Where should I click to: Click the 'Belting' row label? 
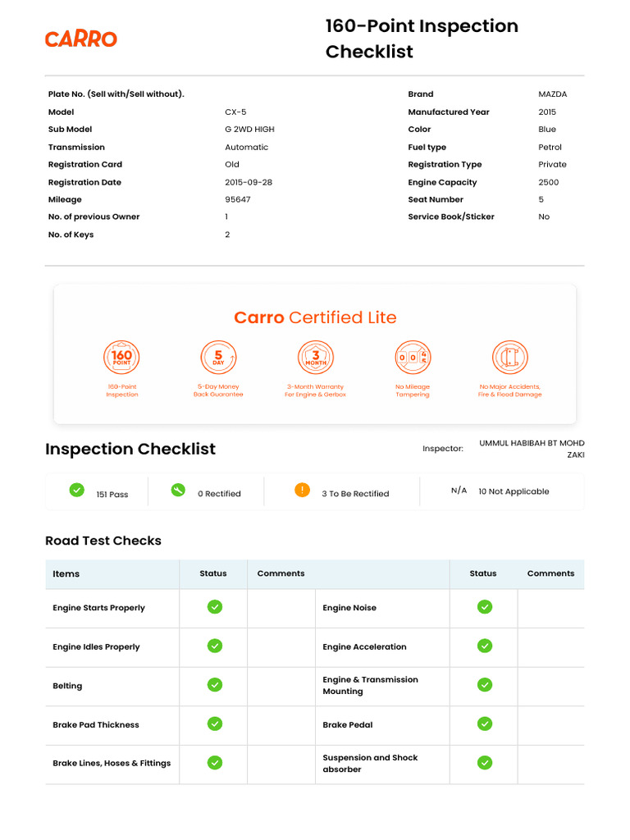point(67,686)
